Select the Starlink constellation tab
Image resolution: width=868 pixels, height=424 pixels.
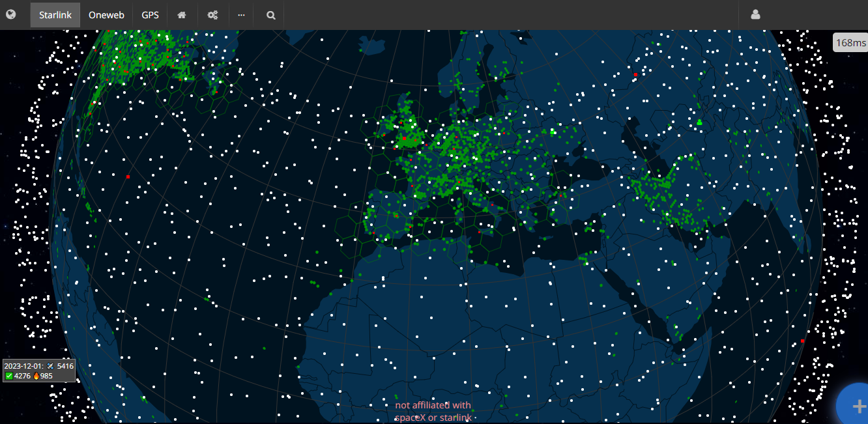(x=55, y=15)
